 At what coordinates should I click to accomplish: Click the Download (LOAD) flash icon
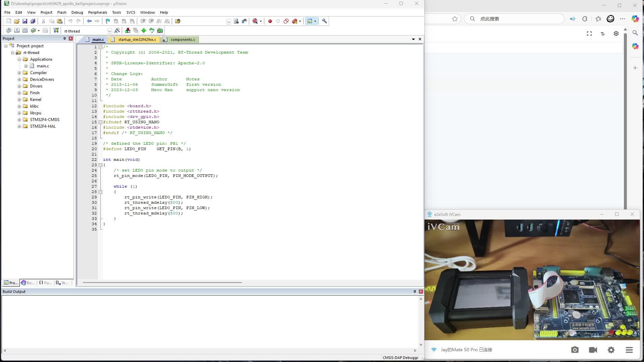point(56,31)
